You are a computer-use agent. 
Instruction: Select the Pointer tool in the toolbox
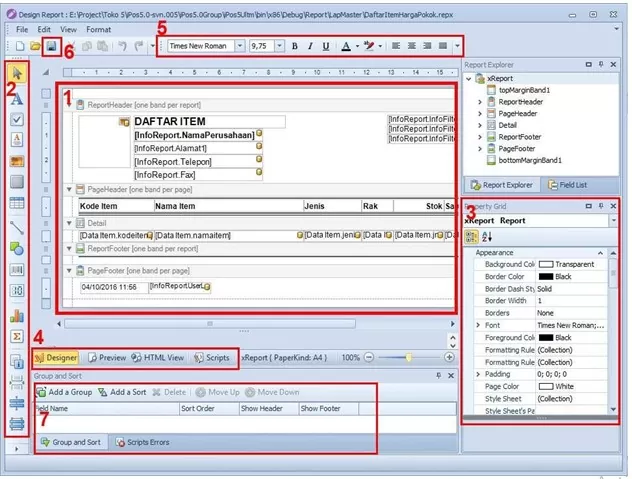point(17,74)
